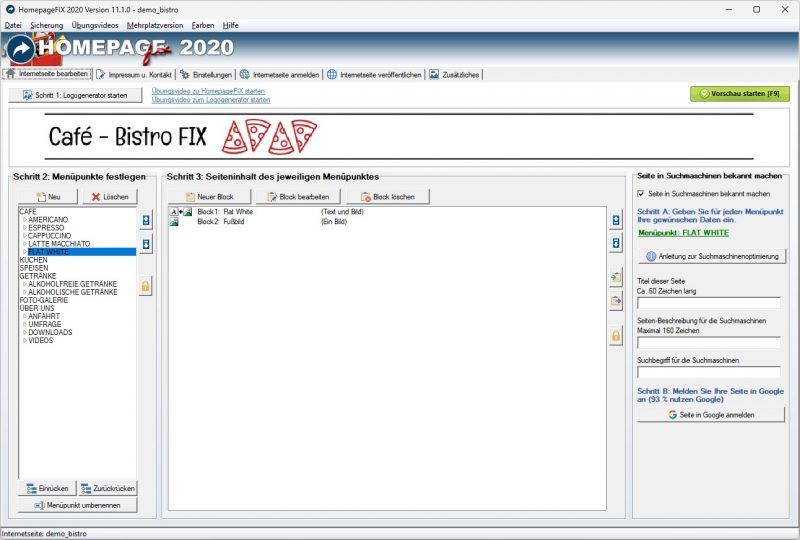
Task: Focus the Suchbegriff für die Suchmaschinen field
Action: tap(709, 372)
